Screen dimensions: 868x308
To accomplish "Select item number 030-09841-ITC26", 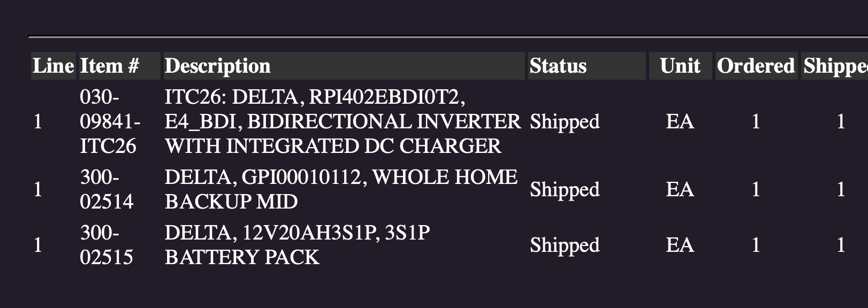I will tap(110, 121).
